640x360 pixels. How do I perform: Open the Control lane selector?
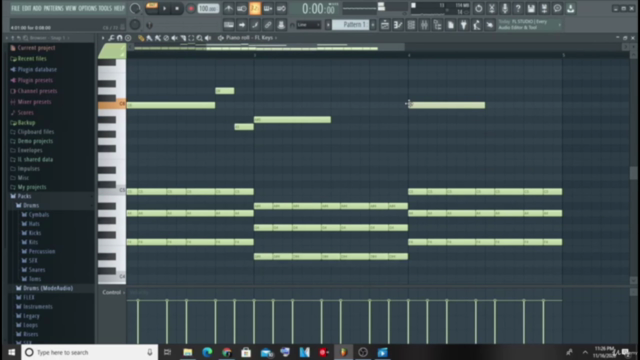click(113, 292)
